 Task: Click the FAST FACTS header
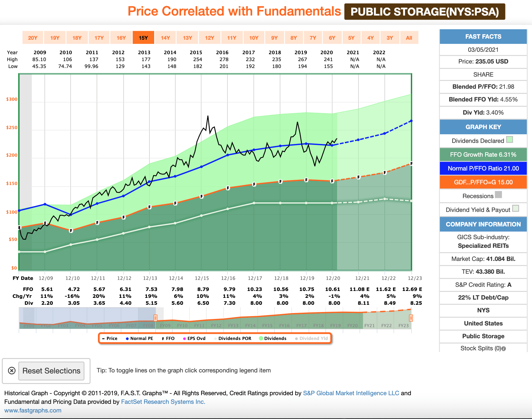(483, 37)
